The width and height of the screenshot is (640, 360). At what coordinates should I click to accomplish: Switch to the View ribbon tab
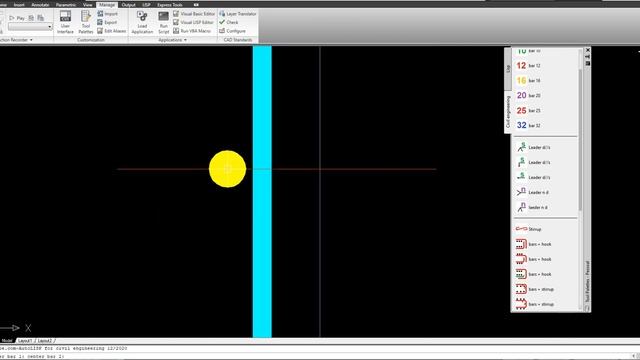pos(87,5)
